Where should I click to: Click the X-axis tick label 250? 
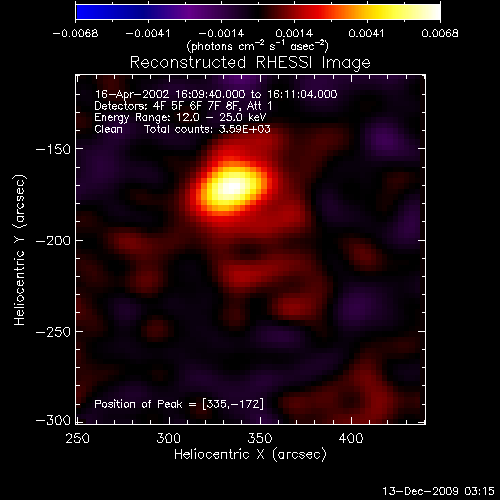(77, 438)
